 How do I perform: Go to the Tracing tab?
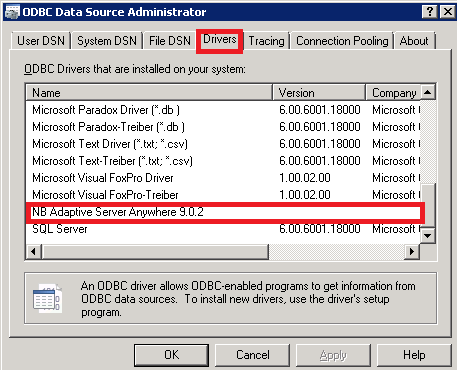click(x=266, y=41)
